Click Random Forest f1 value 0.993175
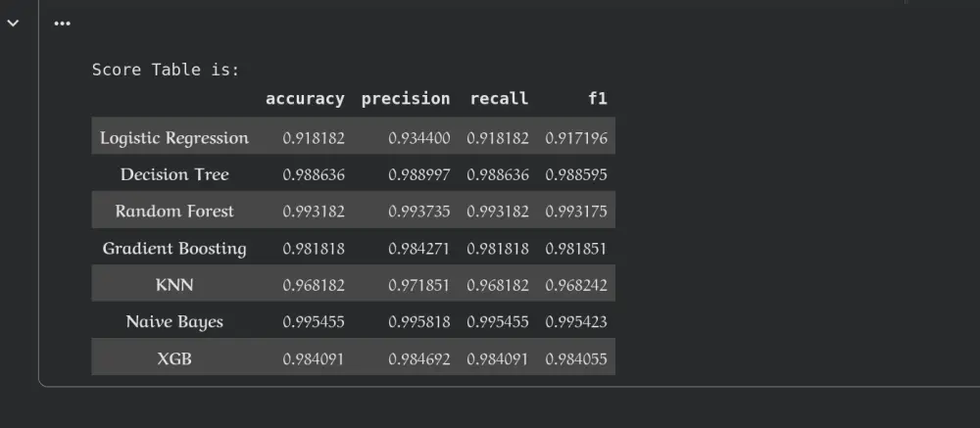980x428 pixels. click(575, 212)
